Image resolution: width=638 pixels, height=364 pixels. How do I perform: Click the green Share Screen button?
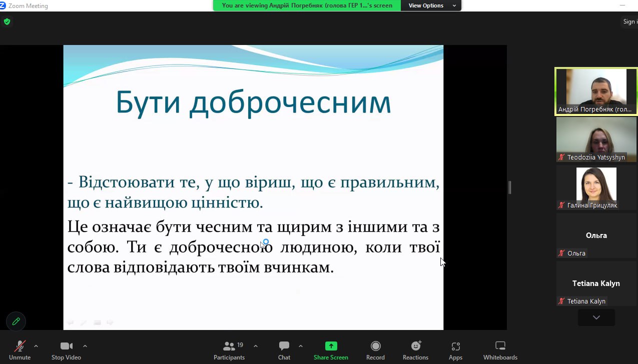331,350
